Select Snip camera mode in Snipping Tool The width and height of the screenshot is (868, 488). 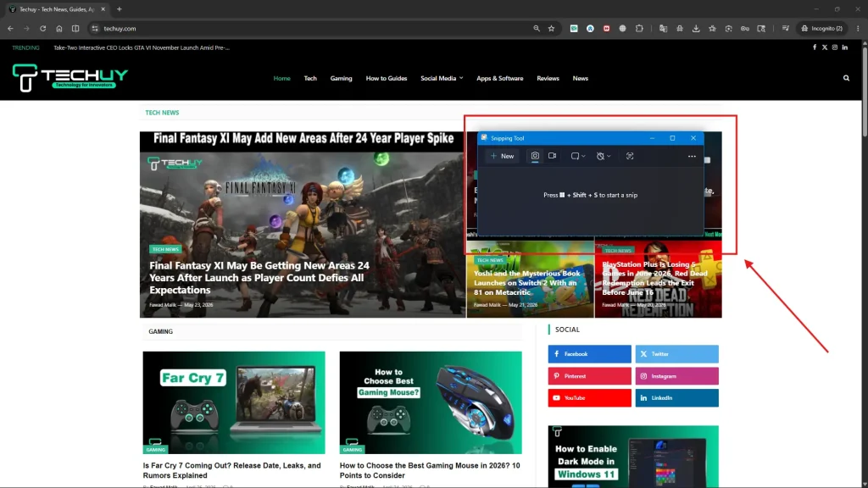pyautogui.click(x=535, y=156)
